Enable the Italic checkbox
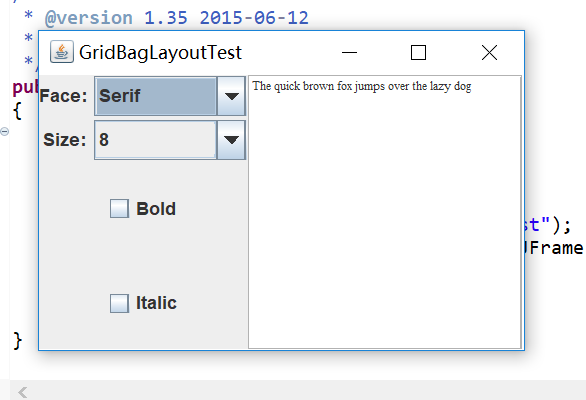 pos(119,303)
